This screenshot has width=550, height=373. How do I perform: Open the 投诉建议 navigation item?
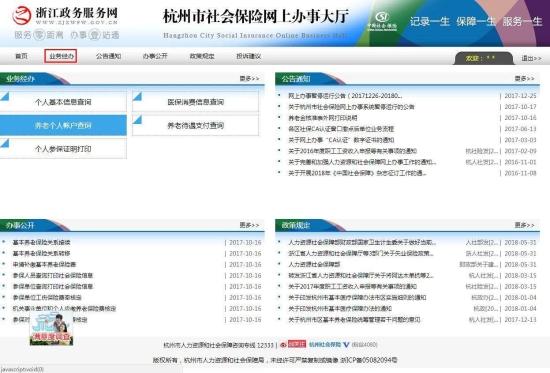pos(248,56)
